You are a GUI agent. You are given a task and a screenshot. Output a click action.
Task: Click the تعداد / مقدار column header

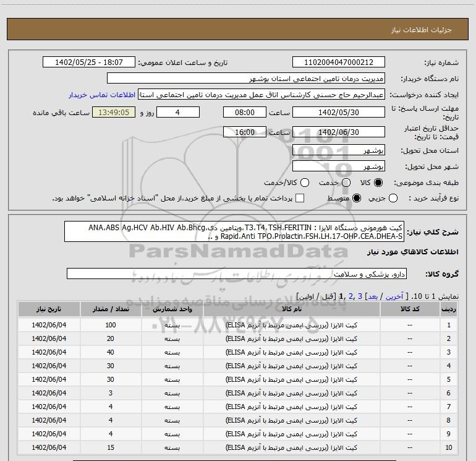[111, 309]
